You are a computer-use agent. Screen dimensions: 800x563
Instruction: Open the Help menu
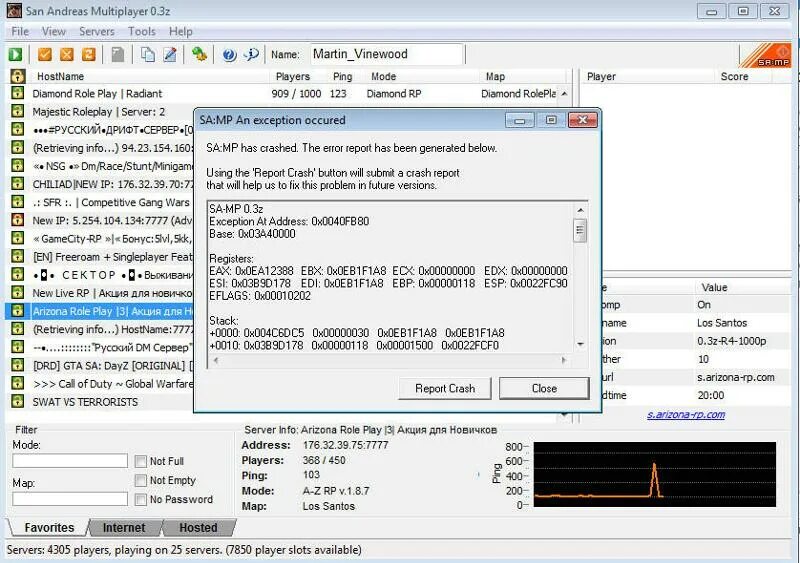tap(181, 32)
